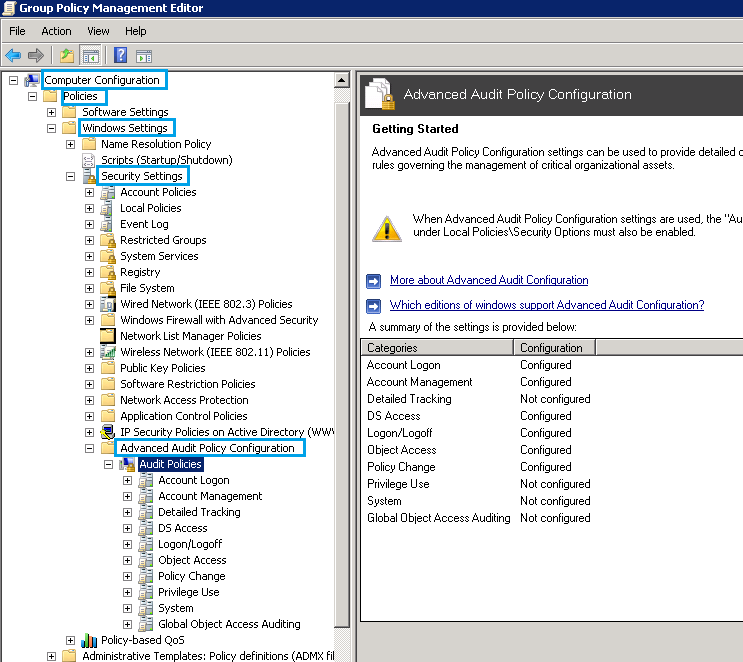The height and width of the screenshot is (662, 743).
Task: Select the Account Management tree item
Action: [210, 497]
